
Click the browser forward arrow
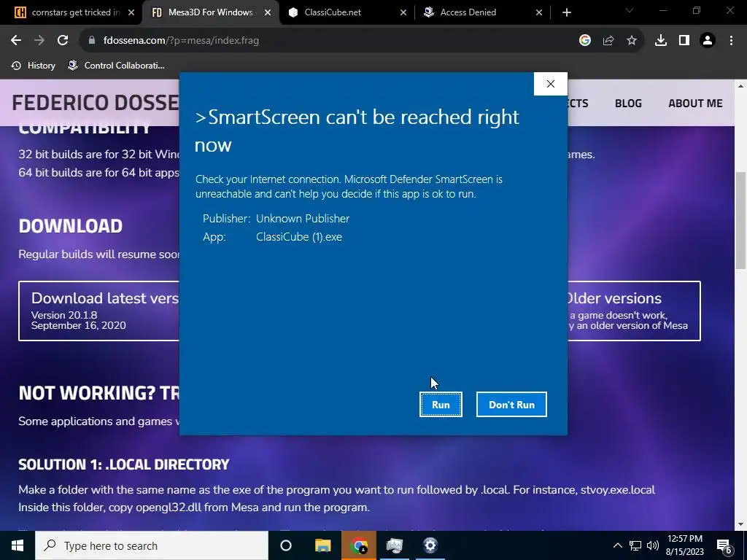tap(39, 41)
